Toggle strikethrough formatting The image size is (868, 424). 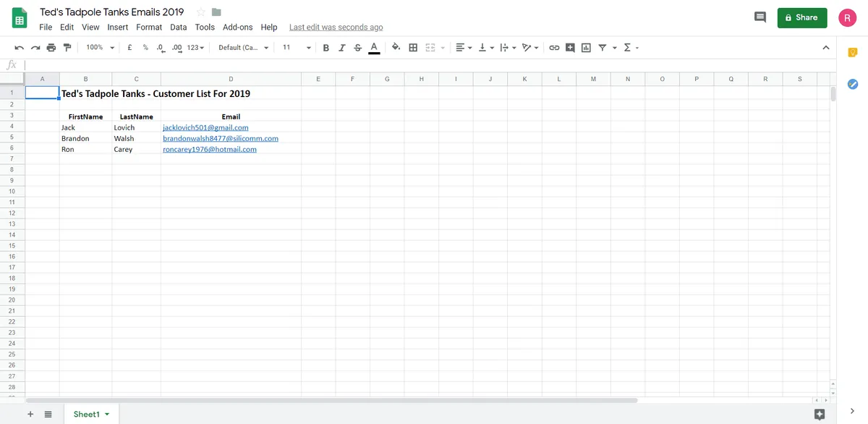point(357,48)
